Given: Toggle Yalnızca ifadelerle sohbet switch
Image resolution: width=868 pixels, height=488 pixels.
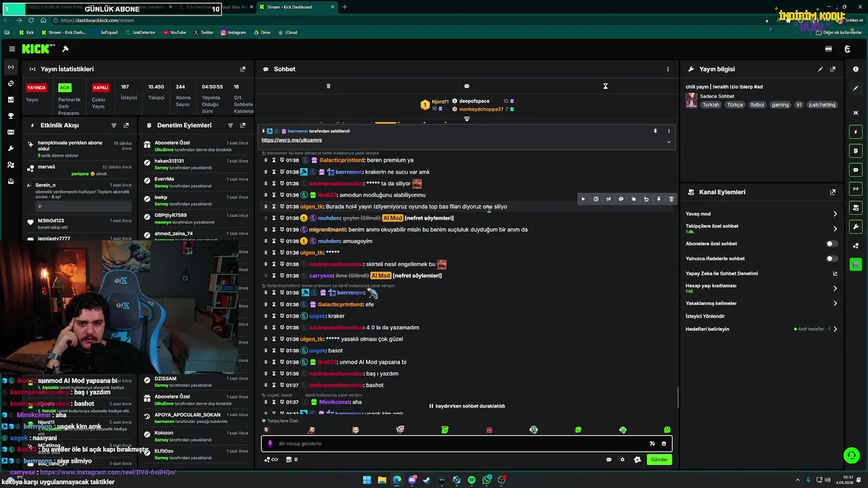Looking at the screenshot, I should tap(831, 258).
